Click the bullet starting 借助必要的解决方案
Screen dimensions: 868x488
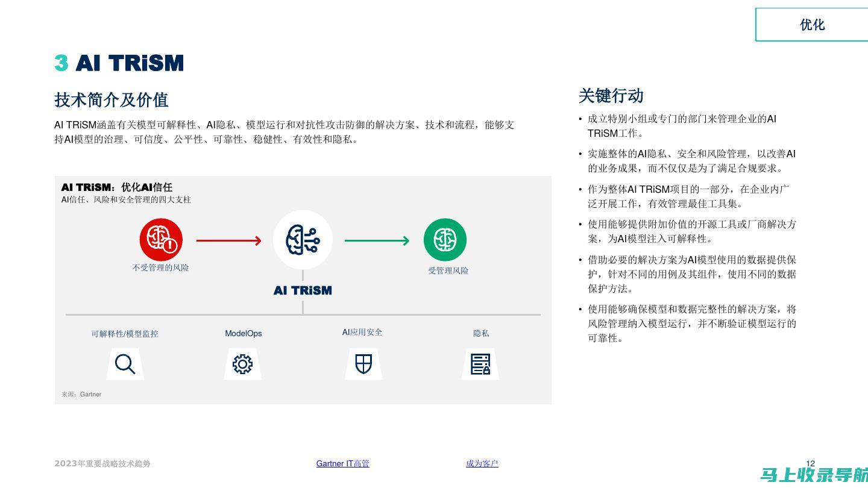(x=687, y=274)
